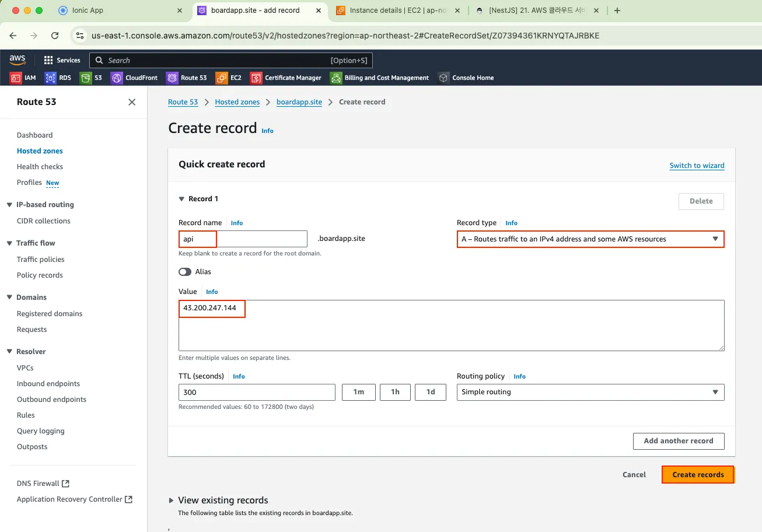Click the Certificate Manager shortcut icon
The width and height of the screenshot is (762, 532).
coord(256,78)
